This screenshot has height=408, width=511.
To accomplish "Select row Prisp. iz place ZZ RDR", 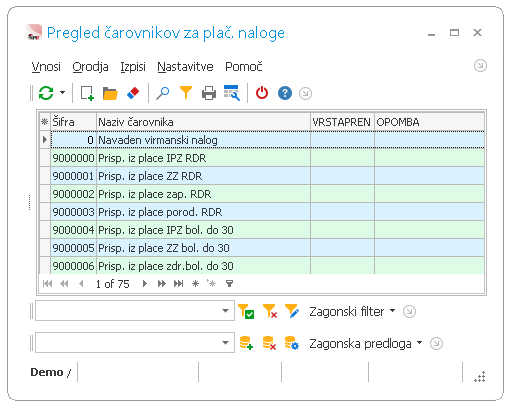I will (x=262, y=176).
